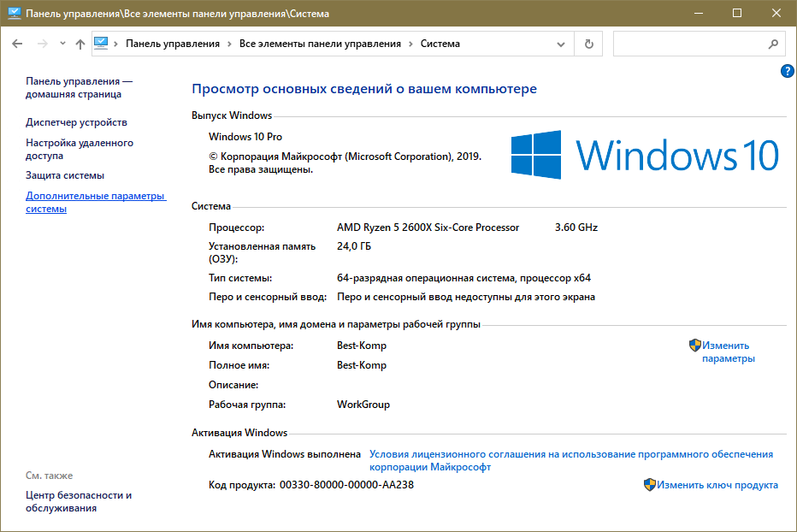Viewport: 797px width, 532px height.
Task: Click Изменить параметры for the computer name
Action: point(727,352)
